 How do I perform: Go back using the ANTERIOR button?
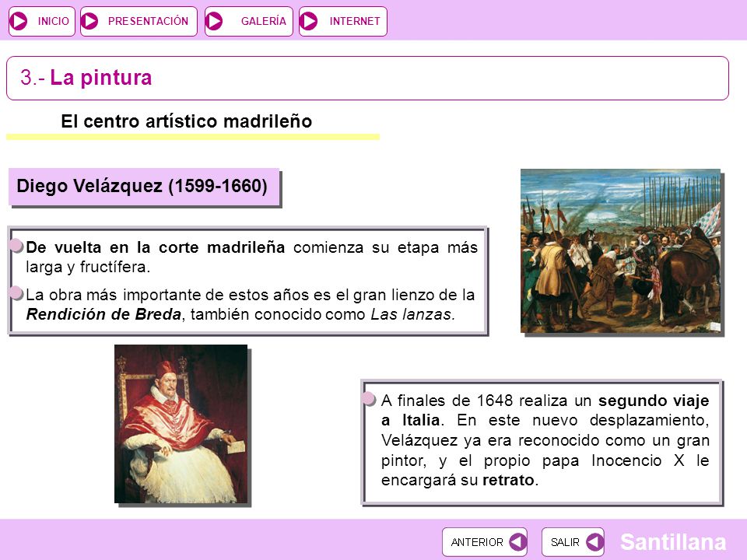485,542
